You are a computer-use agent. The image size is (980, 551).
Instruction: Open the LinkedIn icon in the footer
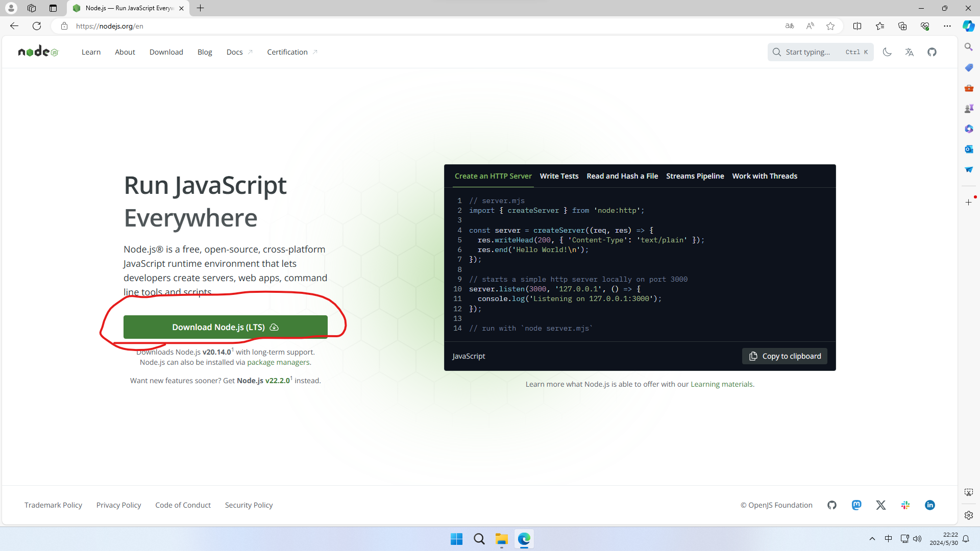pyautogui.click(x=930, y=505)
